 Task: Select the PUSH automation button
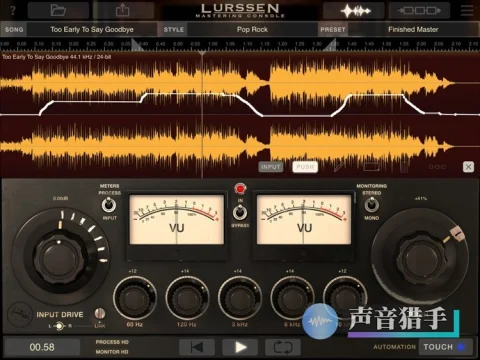tap(305, 167)
